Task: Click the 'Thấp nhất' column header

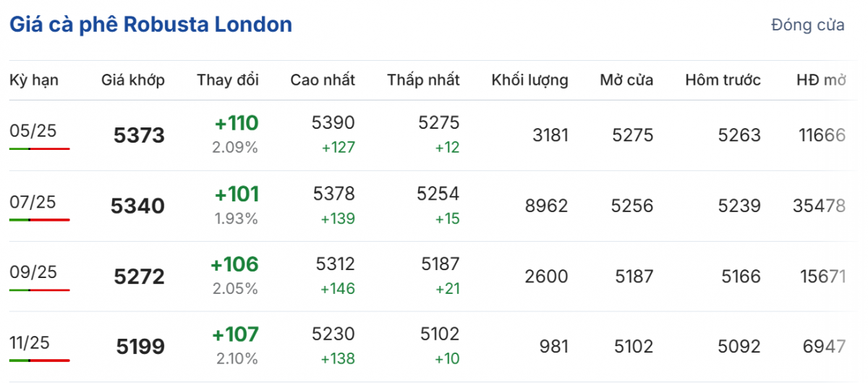Action: coord(423,80)
